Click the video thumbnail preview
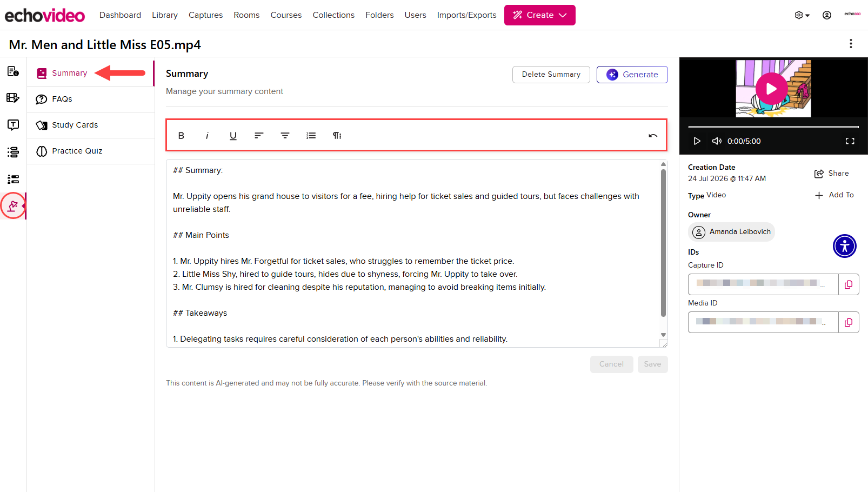The height and width of the screenshot is (492, 868). tap(773, 89)
